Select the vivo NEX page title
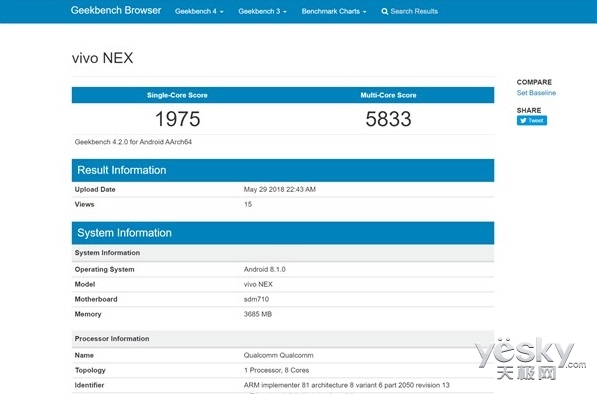The image size is (597, 394). coord(102,58)
